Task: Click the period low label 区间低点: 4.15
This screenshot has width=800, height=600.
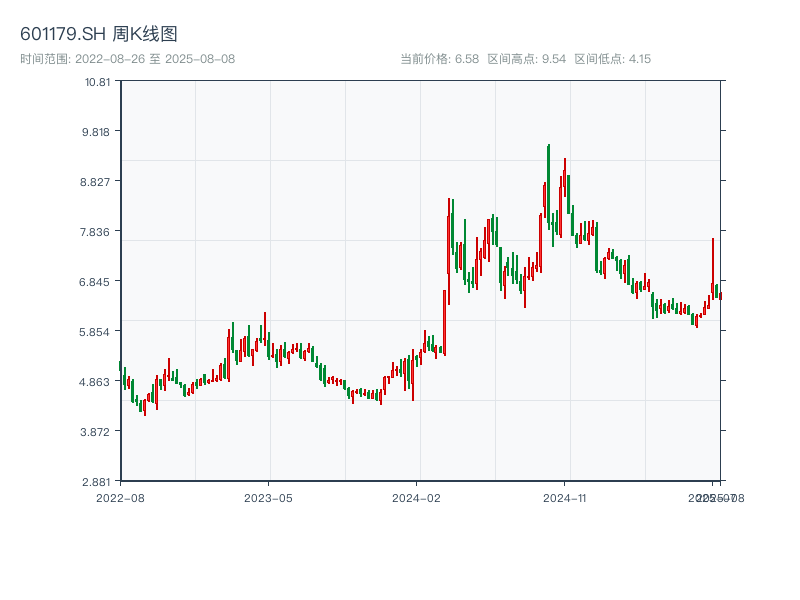Action: coord(612,59)
